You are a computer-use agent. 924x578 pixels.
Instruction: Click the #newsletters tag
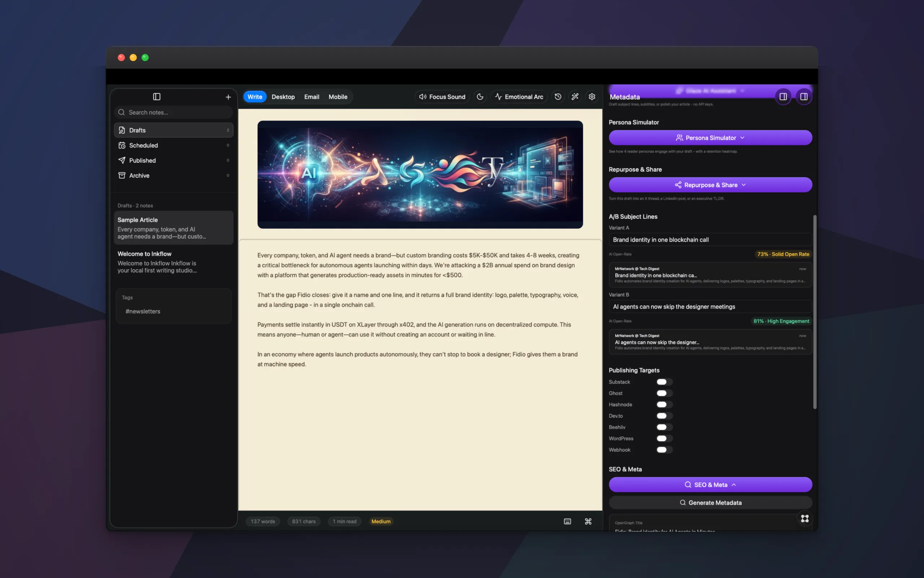click(x=143, y=311)
